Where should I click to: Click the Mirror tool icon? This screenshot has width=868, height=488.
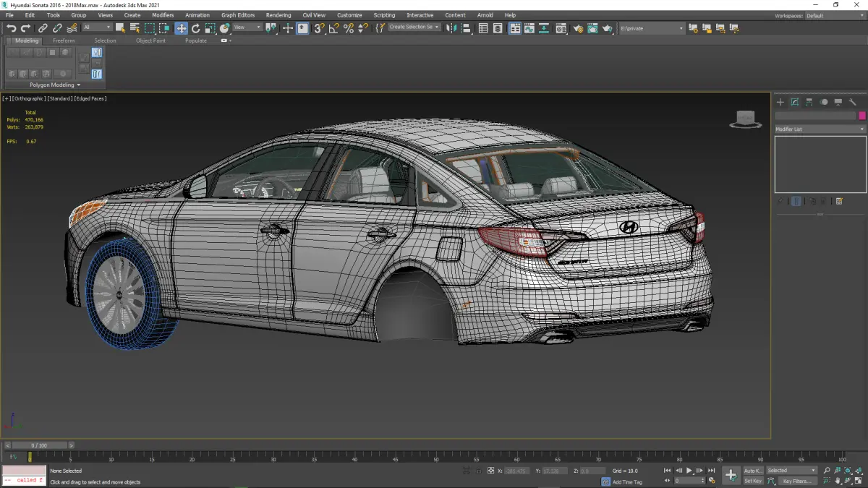point(452,28)
